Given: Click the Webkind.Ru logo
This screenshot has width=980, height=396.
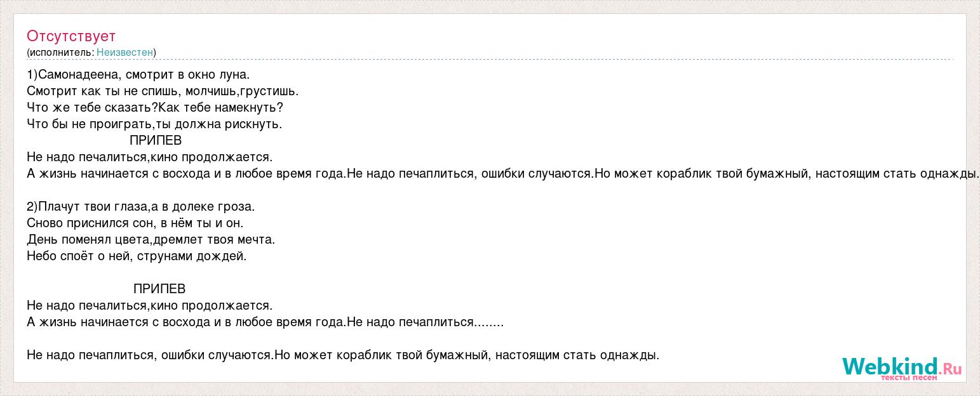Looking at the screenshot, I should tap(902, 367).
